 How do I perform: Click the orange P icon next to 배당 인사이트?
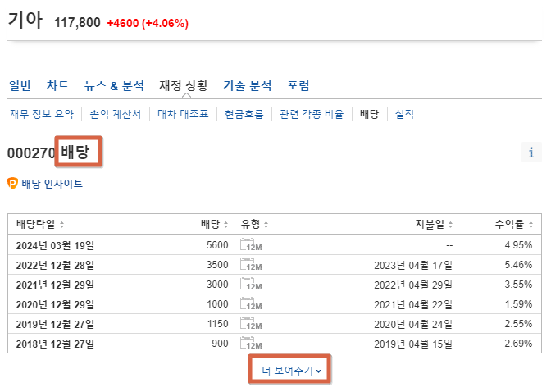(12, 184)
